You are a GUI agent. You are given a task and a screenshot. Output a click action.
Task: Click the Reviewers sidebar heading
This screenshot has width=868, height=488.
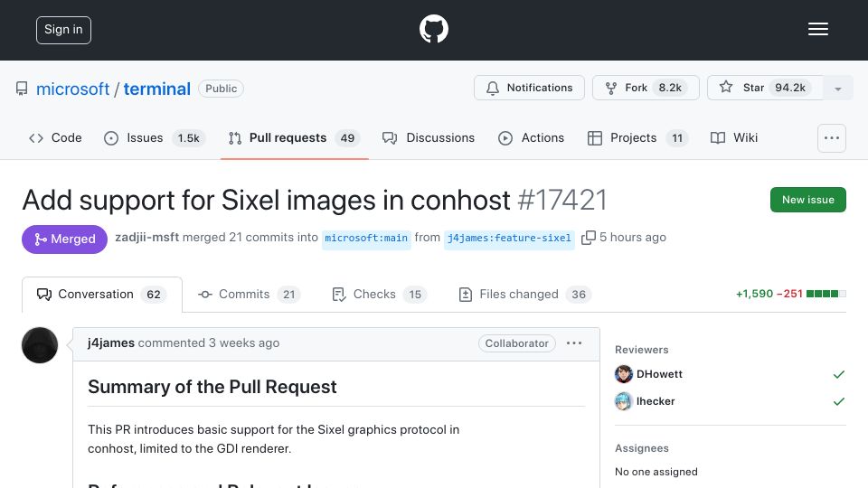(642, 350)
